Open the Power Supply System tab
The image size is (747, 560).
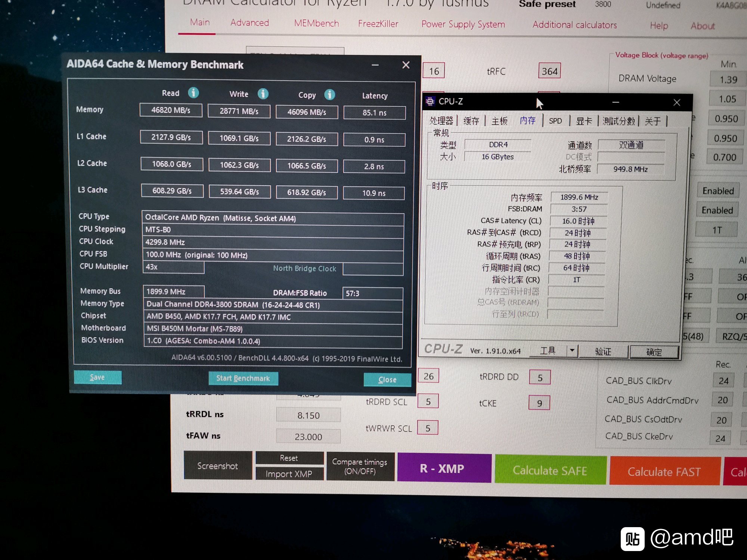[463, 25]
